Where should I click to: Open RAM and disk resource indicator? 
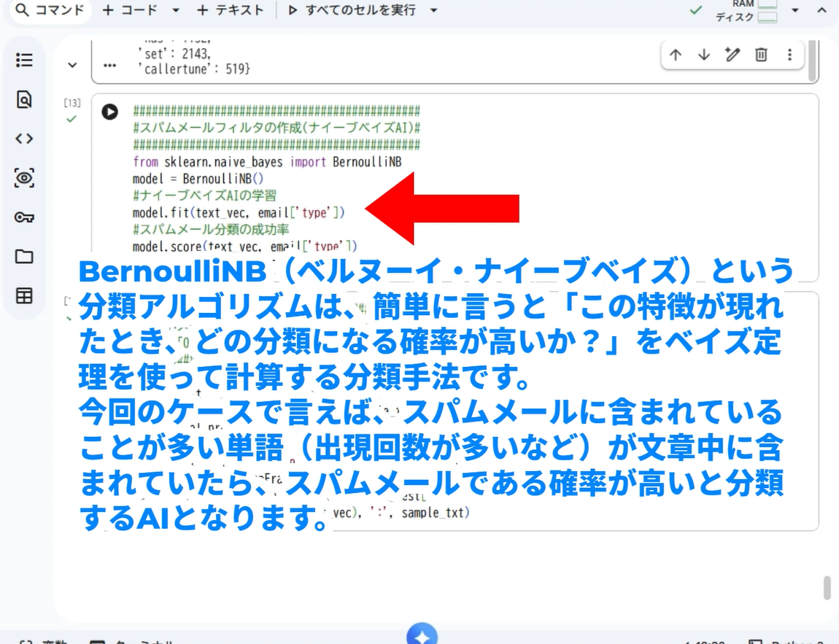click(746, 11)
